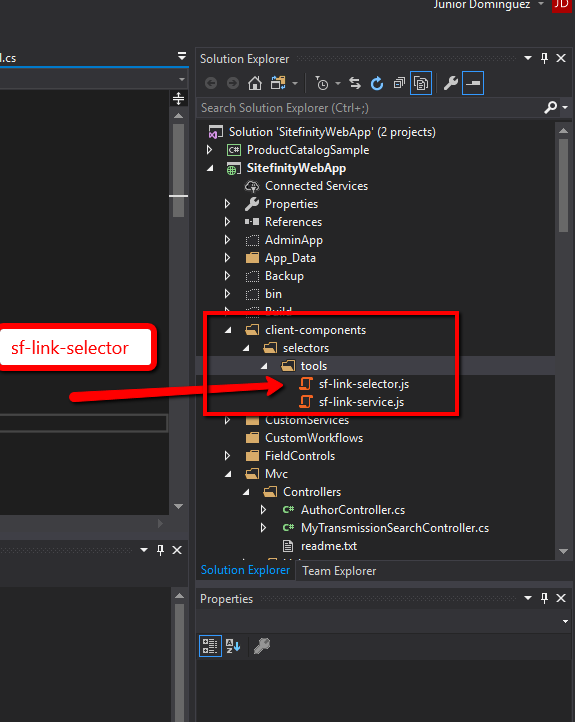
Task: Click the Refresh icon in Solution Explorer
Action: pyautogui.click(x=377, y=83)
